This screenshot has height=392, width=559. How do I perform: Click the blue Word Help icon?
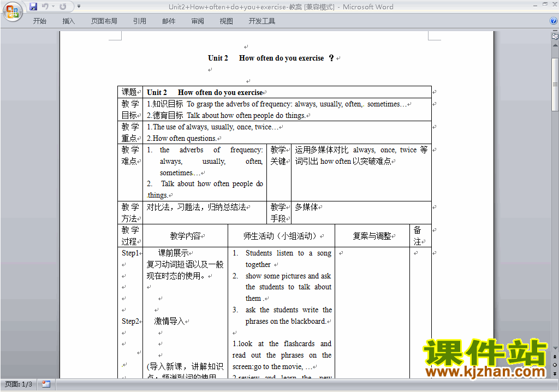click(554, 21)
